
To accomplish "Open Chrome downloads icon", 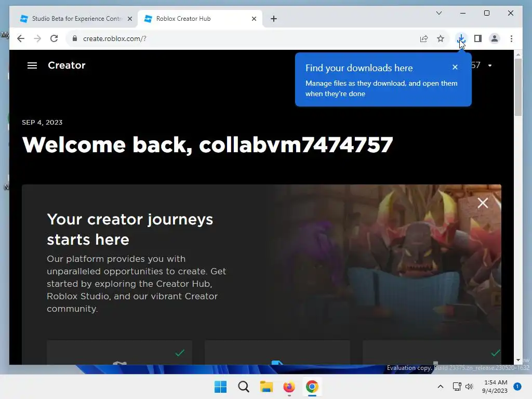I will point(461,38).
